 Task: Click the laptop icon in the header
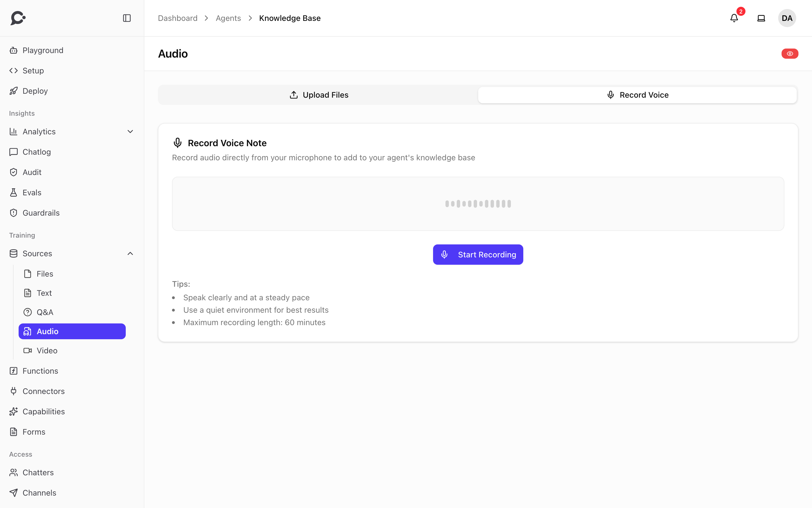761,18
